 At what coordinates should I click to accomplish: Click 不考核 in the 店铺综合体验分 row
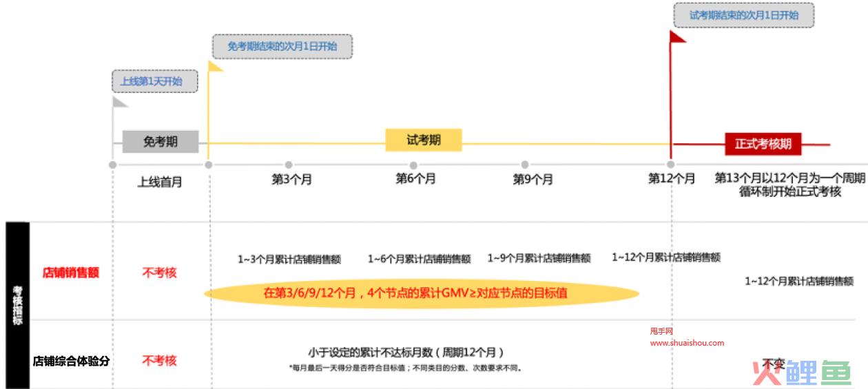pyautogui.click(x=160, y=360)
